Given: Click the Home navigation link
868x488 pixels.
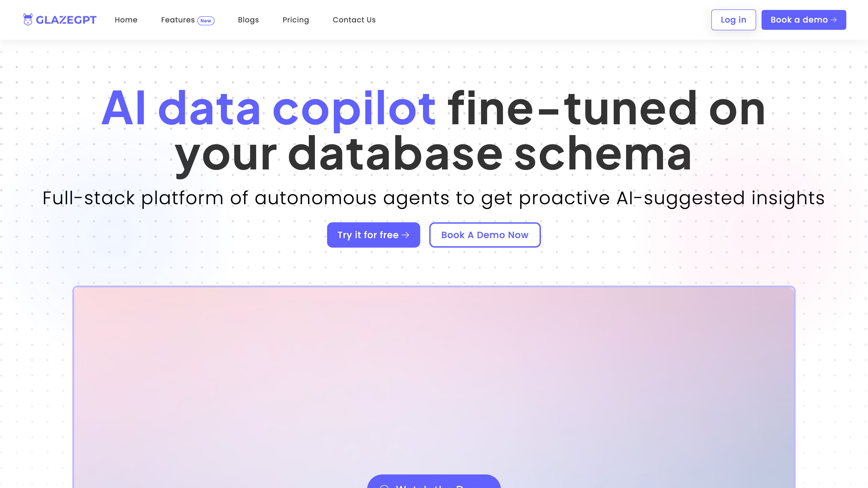Looking at the screenshot, I should coord(126,20).
